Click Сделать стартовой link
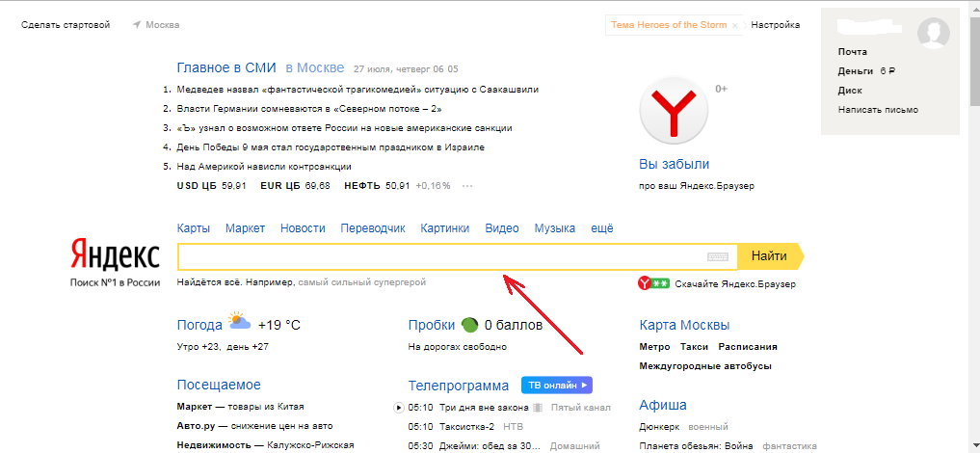The width and height of the screenshot is (980, 453). (x=66, y=25)
